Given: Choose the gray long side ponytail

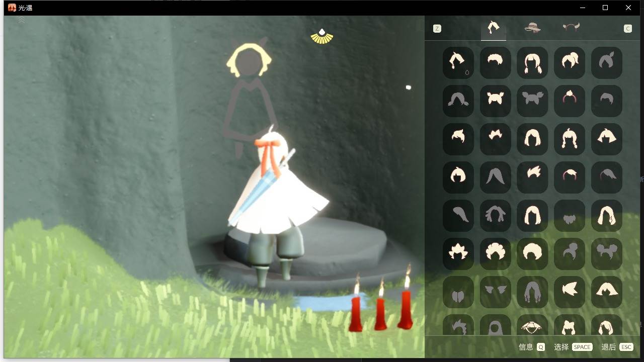Looking at the screenshot, I should (x=458, y=216).
